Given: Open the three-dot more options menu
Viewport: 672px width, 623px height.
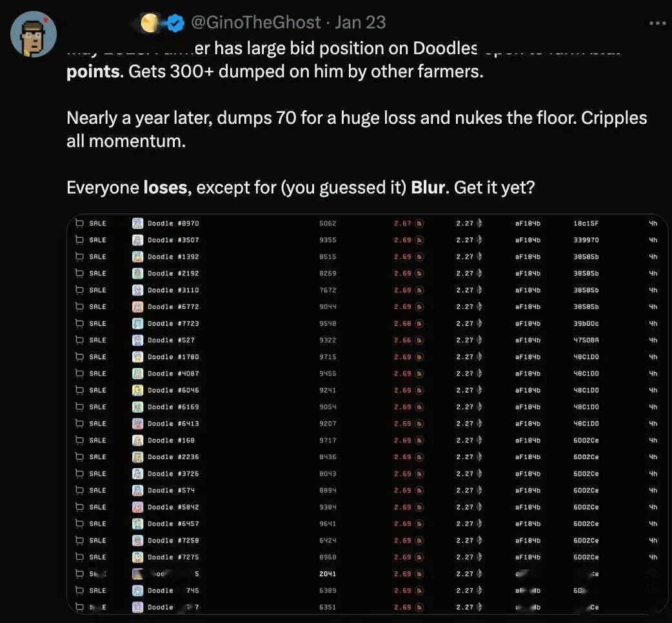Looking at the screenshot, I should click(x=657, y=23).
